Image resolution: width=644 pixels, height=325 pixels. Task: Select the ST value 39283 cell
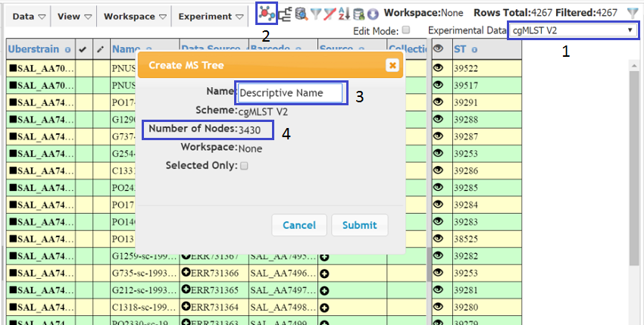487,222
